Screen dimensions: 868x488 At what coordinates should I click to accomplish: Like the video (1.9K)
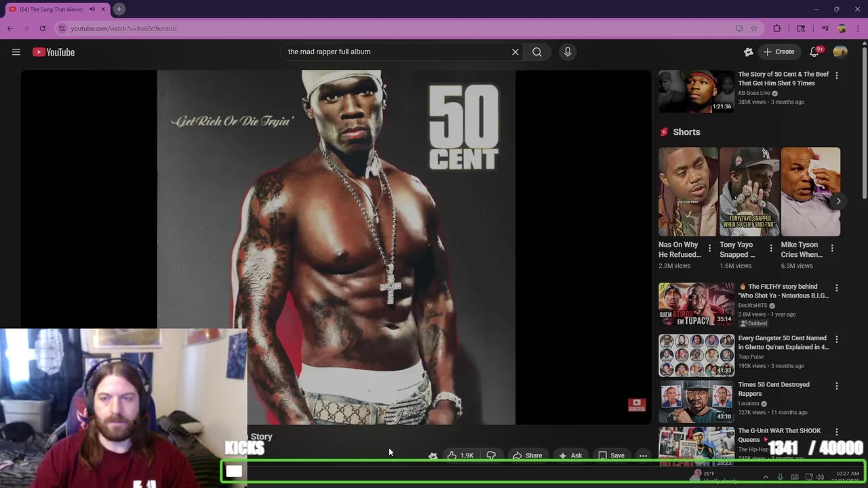click(460, 455)
